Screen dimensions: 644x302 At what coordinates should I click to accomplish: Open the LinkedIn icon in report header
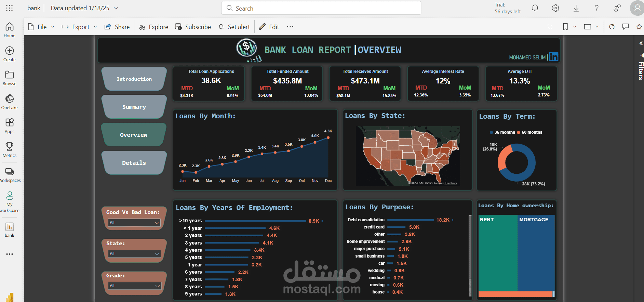(x=553, y=57)
